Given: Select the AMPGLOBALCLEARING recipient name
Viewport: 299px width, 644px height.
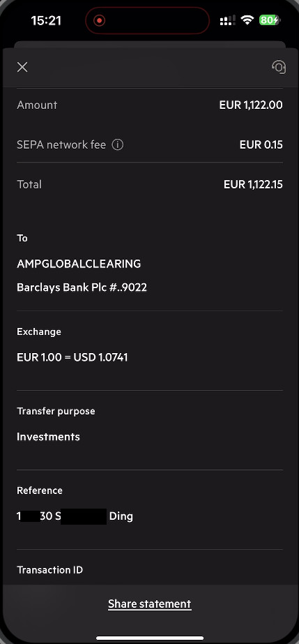Looking at the screenshot, I should [79, 264].
